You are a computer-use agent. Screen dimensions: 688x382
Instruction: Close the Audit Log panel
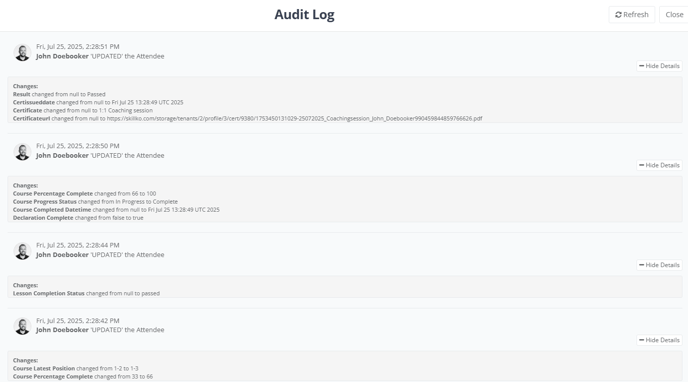click(674, 14)
